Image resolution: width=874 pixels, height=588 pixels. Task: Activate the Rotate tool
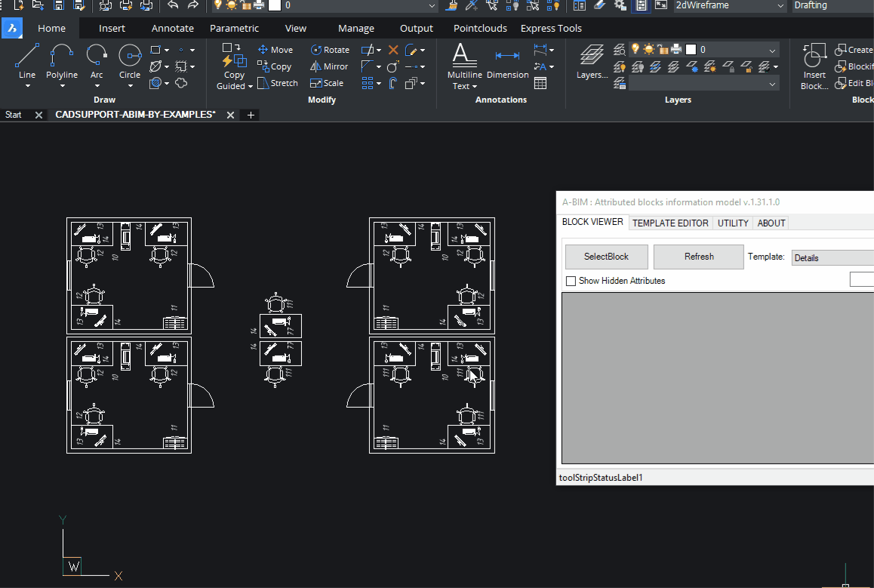click(x=330, y=49)
